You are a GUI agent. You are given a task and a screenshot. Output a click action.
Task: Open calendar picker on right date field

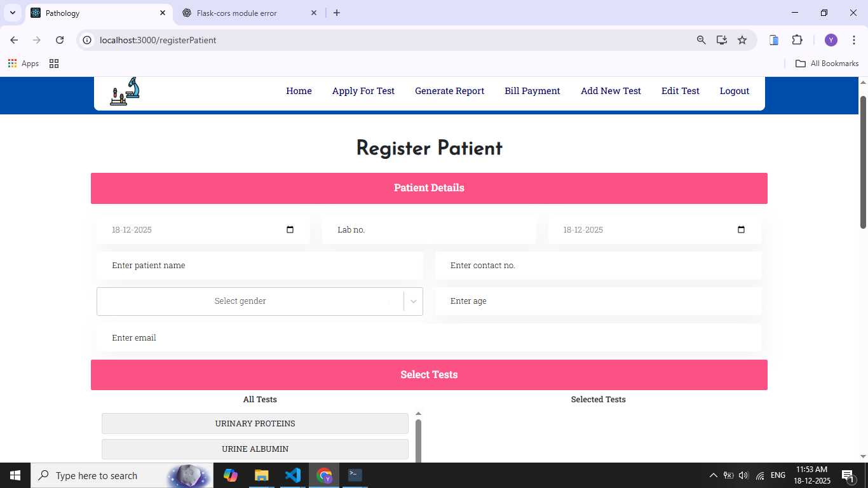click(x=741, y=230)
